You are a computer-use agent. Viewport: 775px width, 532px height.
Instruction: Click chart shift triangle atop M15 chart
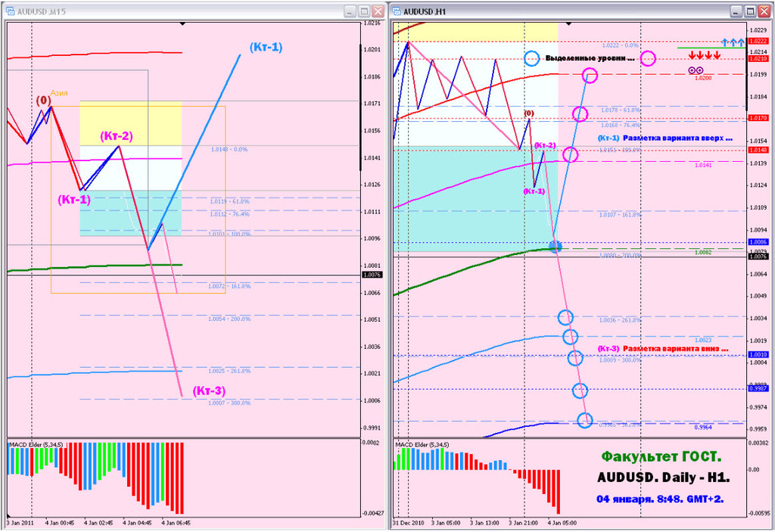click(x=183, y=23)
